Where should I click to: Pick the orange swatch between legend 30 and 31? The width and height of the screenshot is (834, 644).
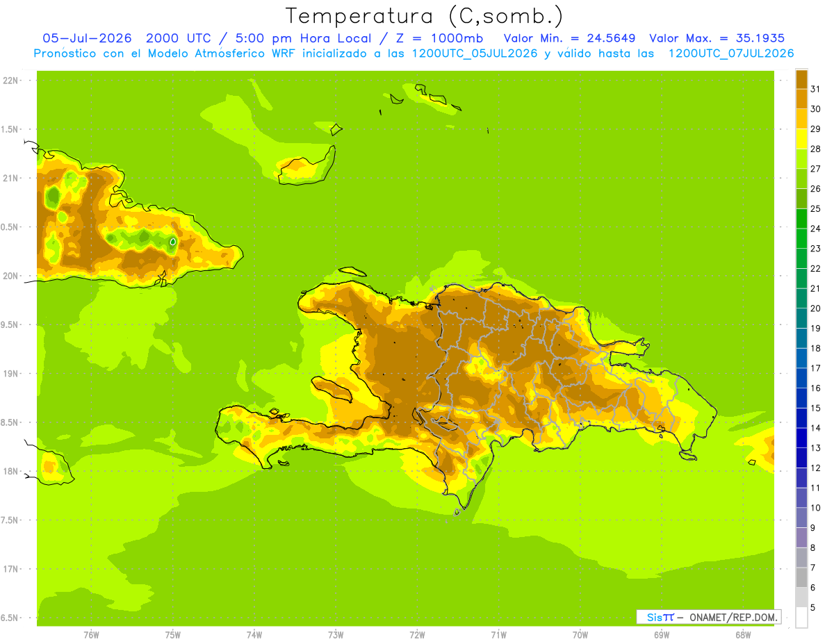coord(801,99)
